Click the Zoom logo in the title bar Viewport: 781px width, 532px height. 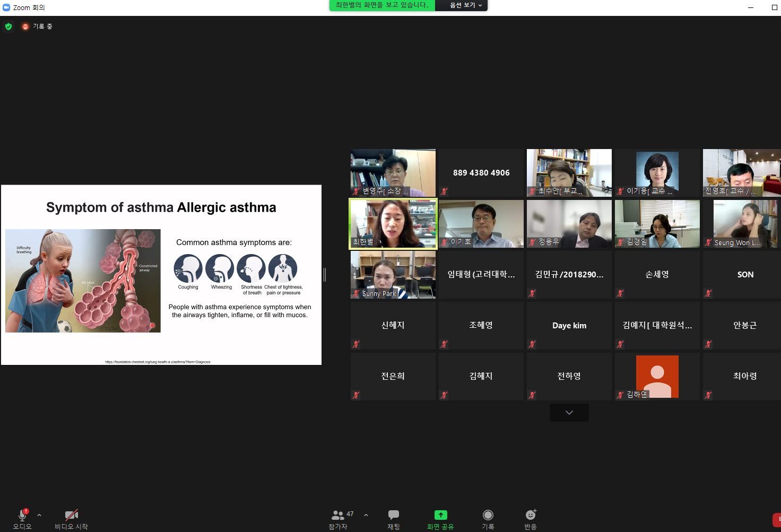(6, 7)
